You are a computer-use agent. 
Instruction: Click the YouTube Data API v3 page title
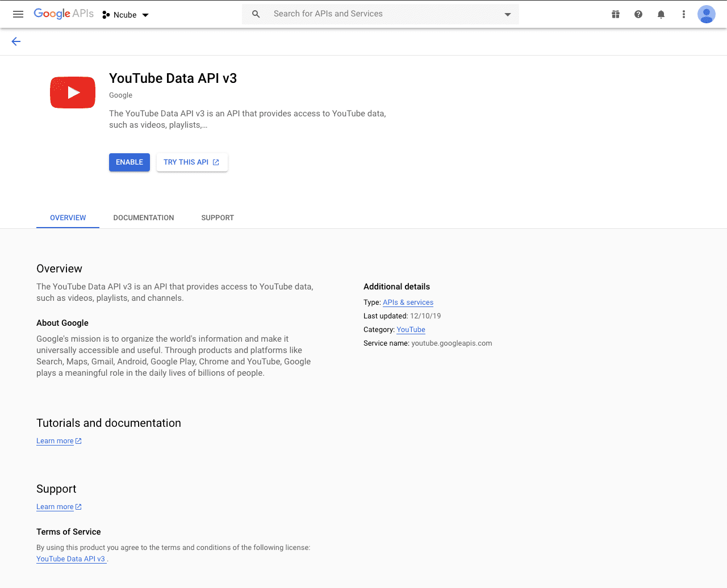(173, 78)
